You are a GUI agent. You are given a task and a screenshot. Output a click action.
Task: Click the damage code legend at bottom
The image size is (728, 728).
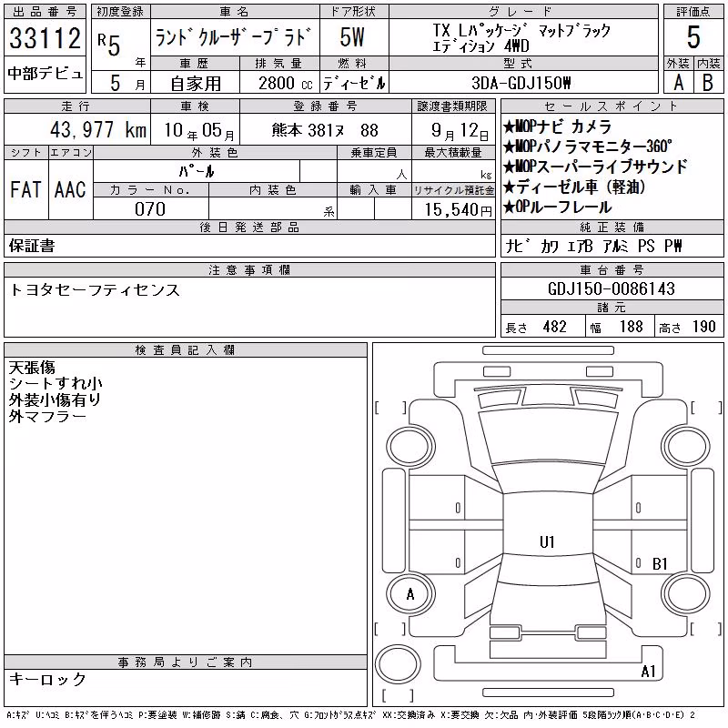click(x=351, y=715)
